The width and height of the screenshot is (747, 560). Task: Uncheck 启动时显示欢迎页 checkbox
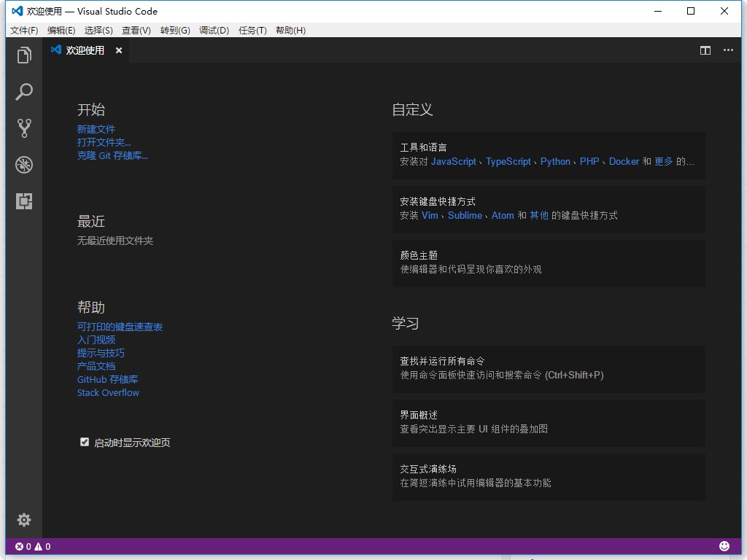click(x=85, y=442)
